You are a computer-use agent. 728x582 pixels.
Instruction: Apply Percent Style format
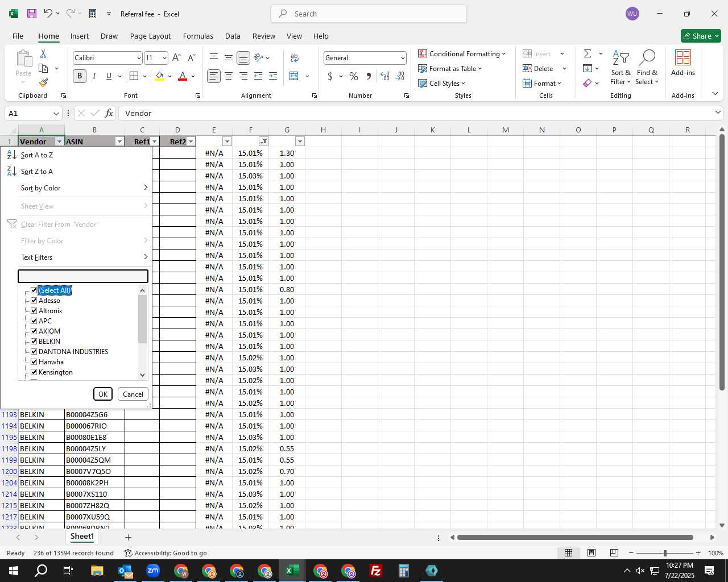click(354, 76)
